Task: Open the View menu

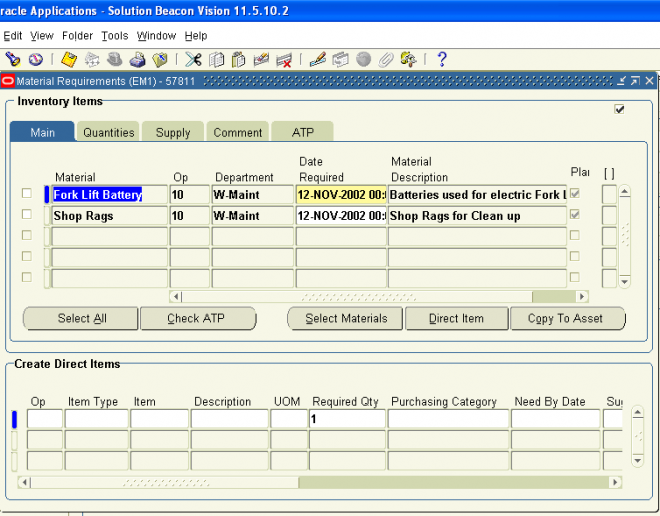Action: coord(42,36)
